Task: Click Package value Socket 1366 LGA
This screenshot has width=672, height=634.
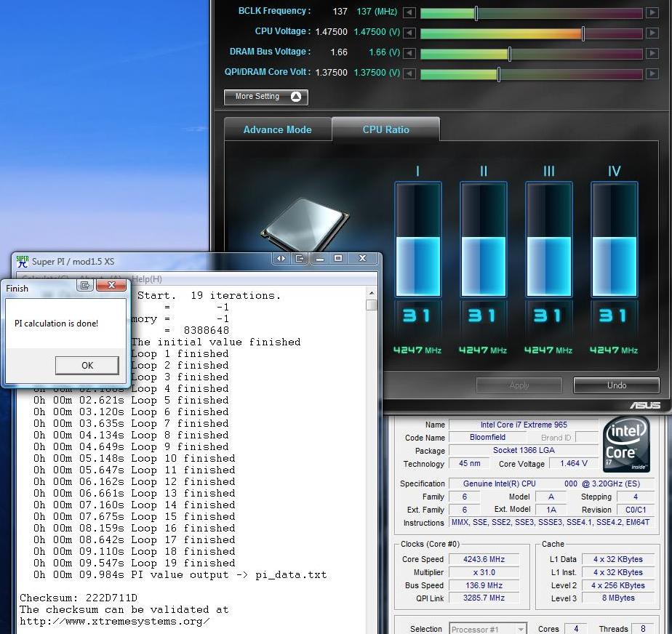Action: (x=524, y=450)
